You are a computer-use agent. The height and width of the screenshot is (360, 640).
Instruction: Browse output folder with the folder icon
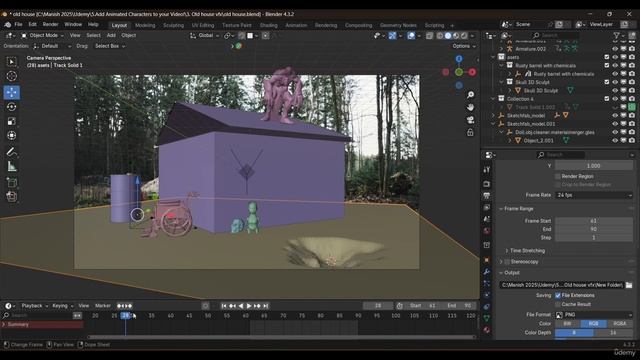pos(629,285)
